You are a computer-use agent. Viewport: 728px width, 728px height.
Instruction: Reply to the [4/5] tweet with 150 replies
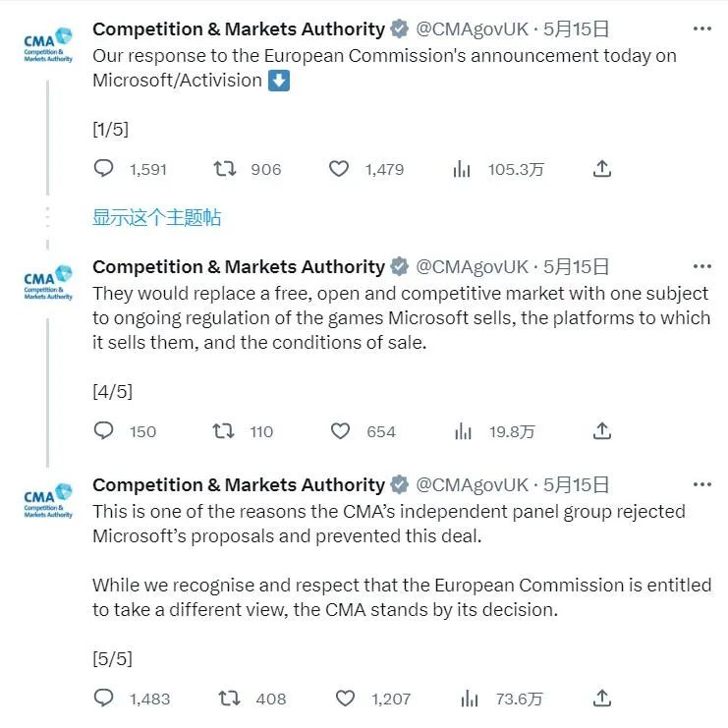[x=103, y=431]
